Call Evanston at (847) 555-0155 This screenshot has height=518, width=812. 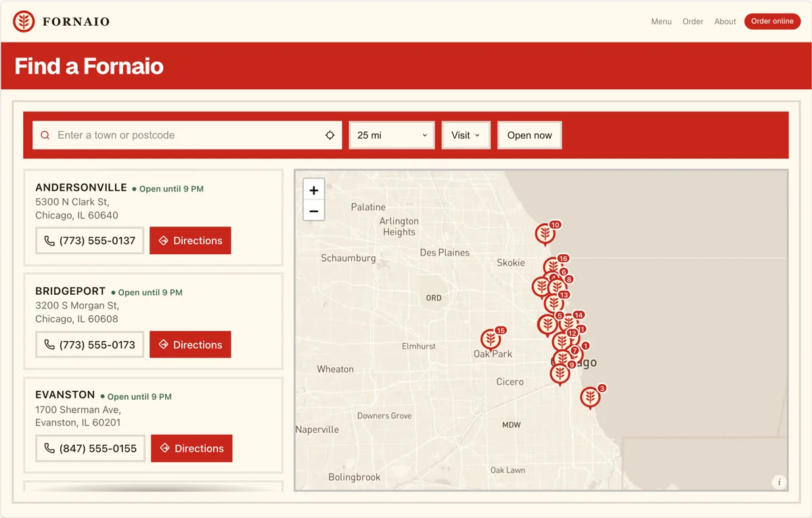click(91, 448)
